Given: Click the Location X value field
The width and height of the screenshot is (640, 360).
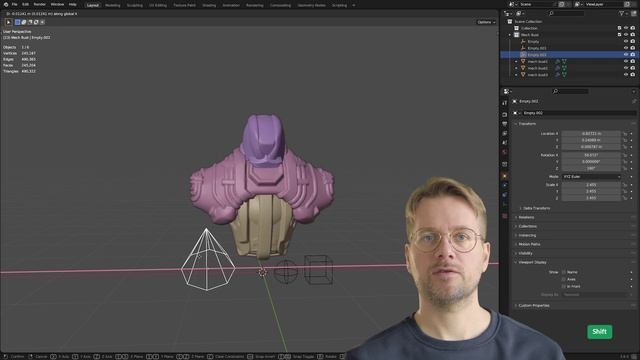Looking at the screenshot, I should (x=591, y=133).
